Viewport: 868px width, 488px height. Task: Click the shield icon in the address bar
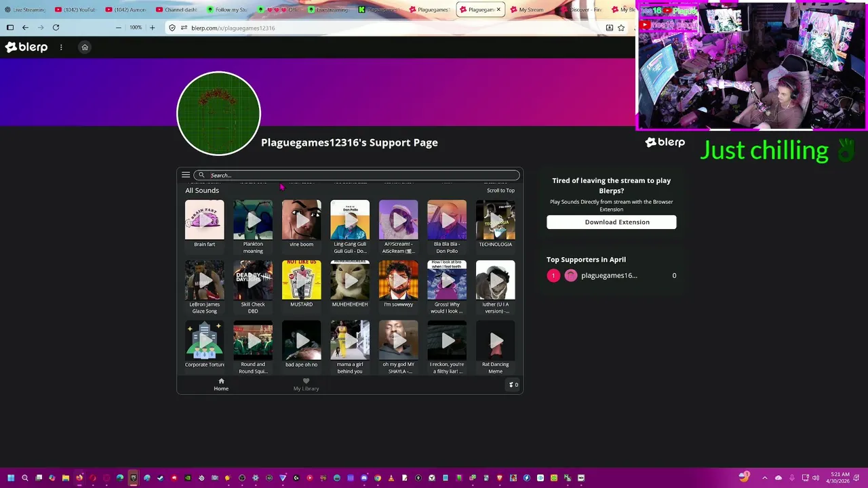click(x=172, y=28)
